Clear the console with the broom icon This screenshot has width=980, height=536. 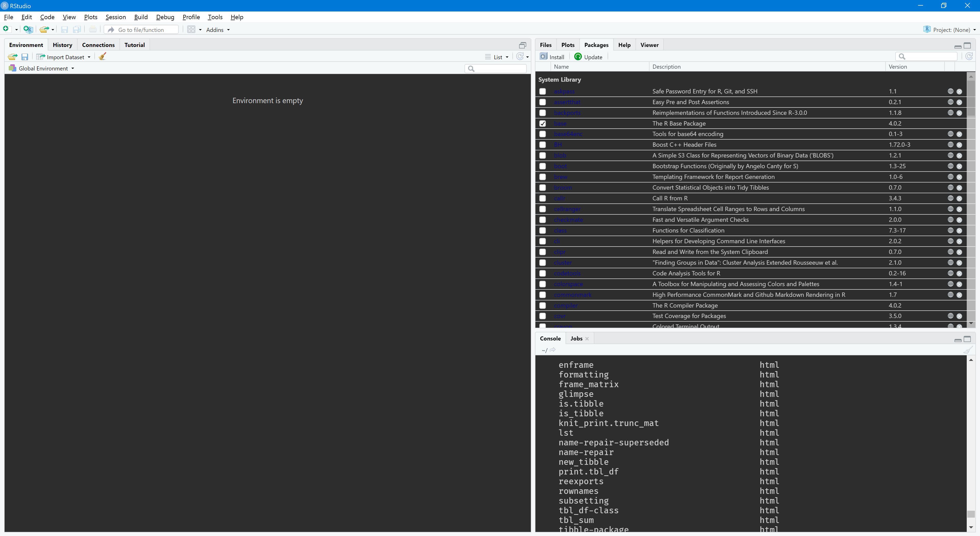click(968, 350)
